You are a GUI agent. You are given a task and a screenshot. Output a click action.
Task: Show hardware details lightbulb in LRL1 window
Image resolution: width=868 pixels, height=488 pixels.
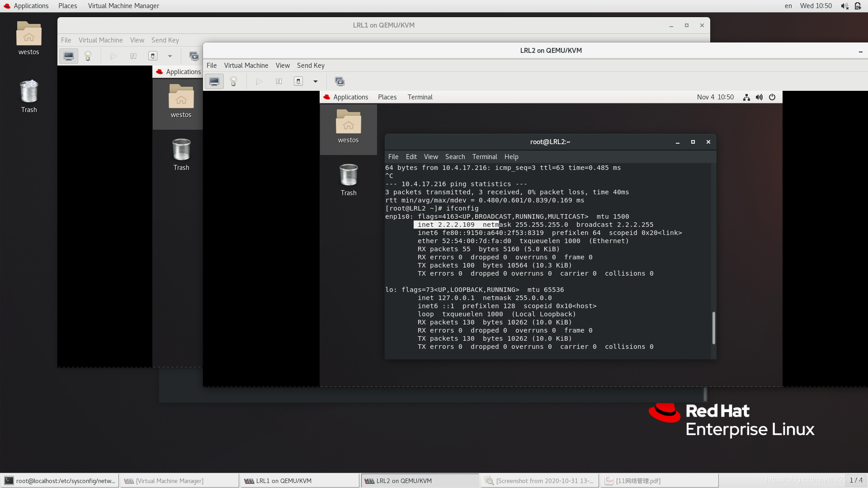tap(88, 56)
